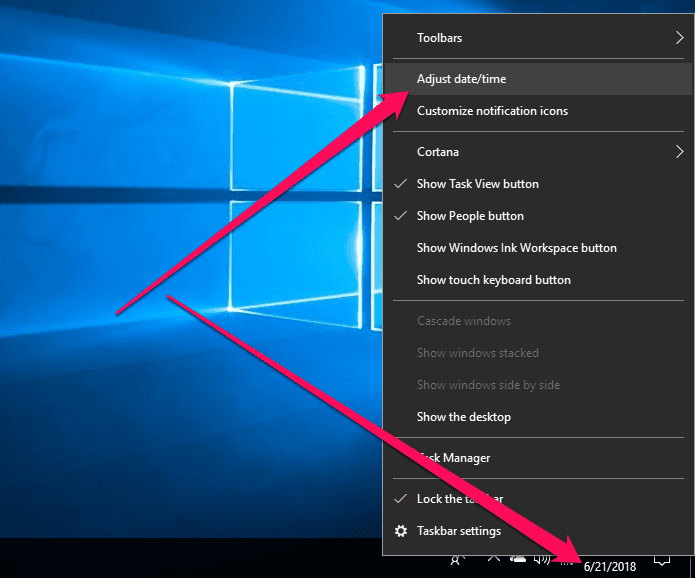The width and height of the screenshot is (695, 578).
Task: Toggle Lock the taskbar option
Action: coord(538,499)
